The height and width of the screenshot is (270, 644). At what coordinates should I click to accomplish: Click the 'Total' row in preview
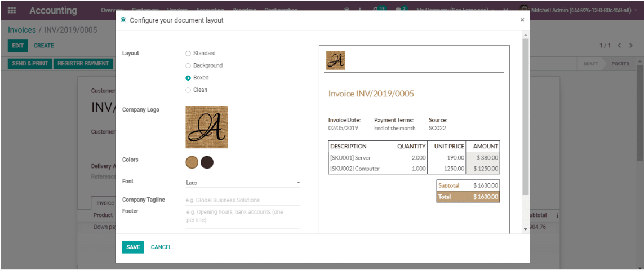pyautogui.click(x=468, y=197)
